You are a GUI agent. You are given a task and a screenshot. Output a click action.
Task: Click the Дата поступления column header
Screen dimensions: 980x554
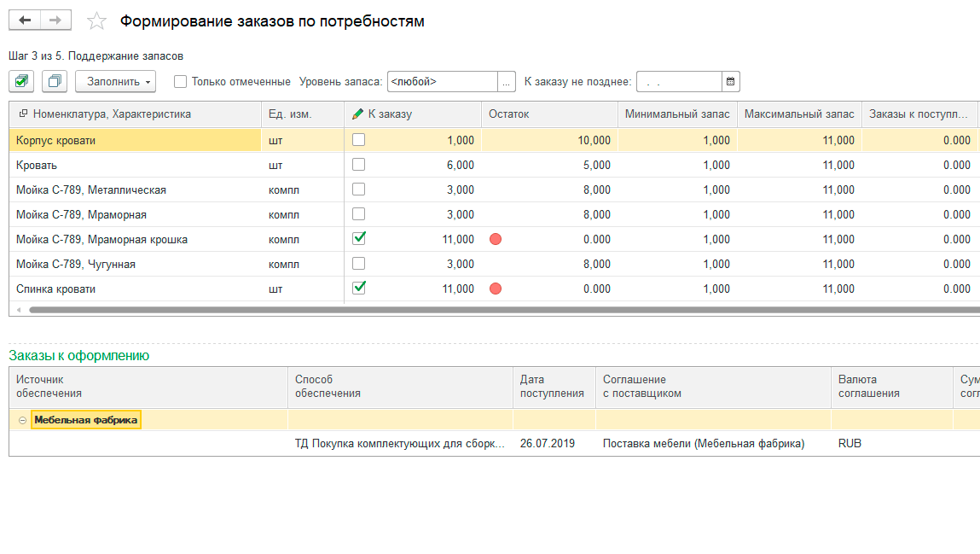(554, 387)
